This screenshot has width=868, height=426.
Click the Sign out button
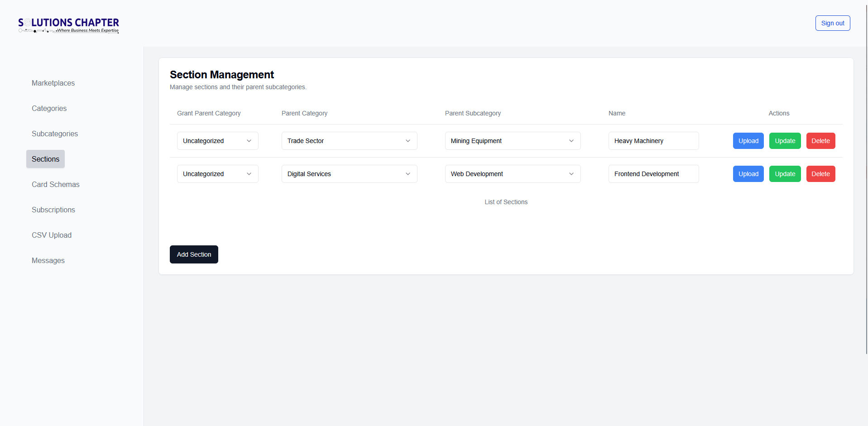[832, 23]
